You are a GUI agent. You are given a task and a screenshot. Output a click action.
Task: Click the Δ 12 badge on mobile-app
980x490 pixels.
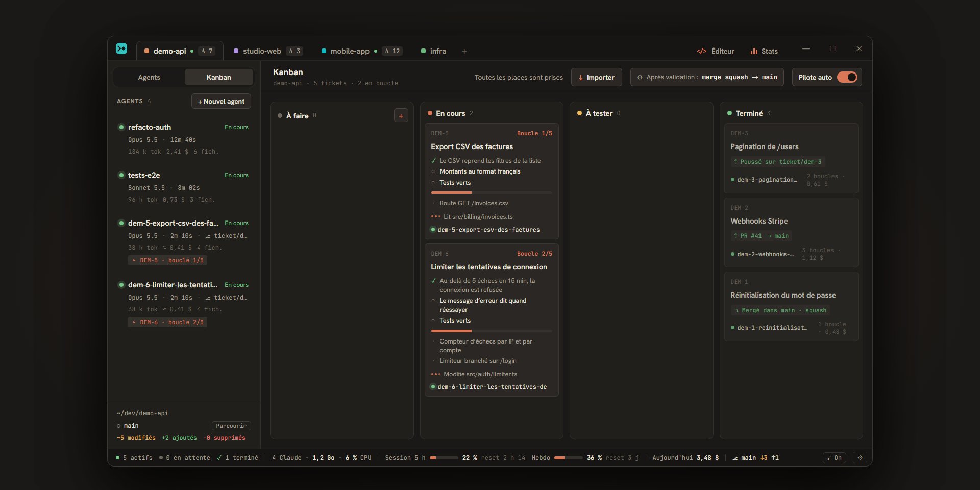pos(392,51)
